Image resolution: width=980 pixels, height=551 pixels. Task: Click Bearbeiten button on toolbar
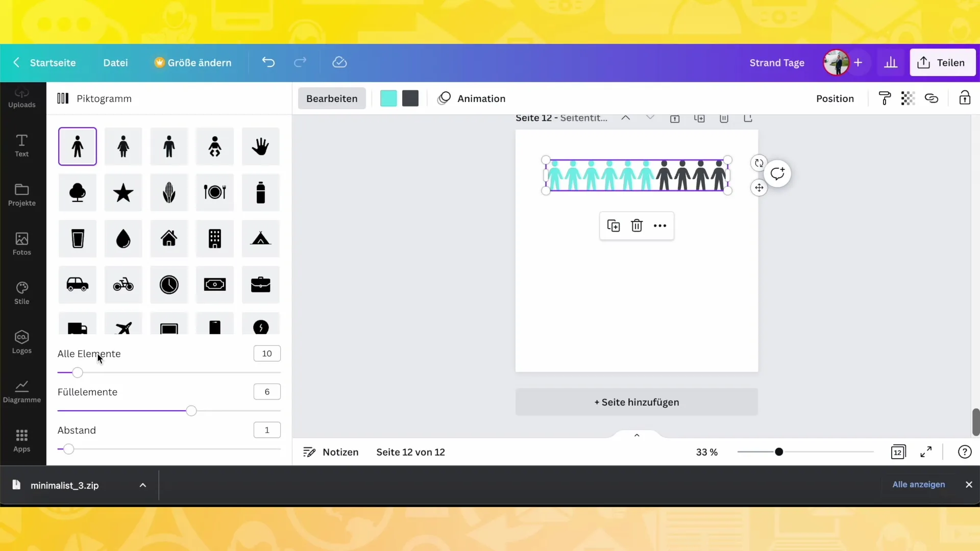[332, 98]
